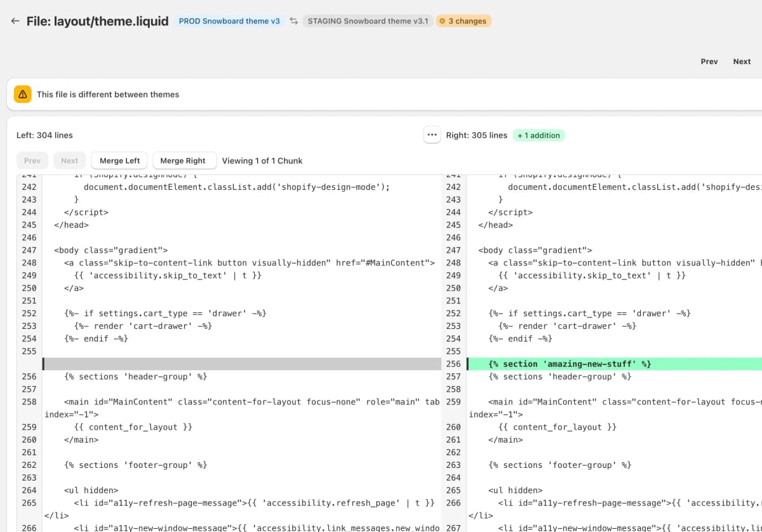Click the back arrow next to the filename
The image size is (762, 532).
coord(15,21)
